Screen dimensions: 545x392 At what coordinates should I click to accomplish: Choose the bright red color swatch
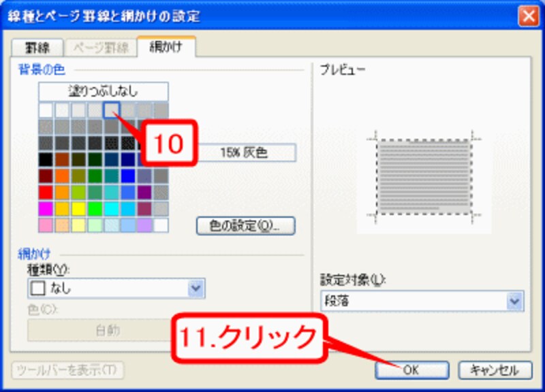coord(46,193)
